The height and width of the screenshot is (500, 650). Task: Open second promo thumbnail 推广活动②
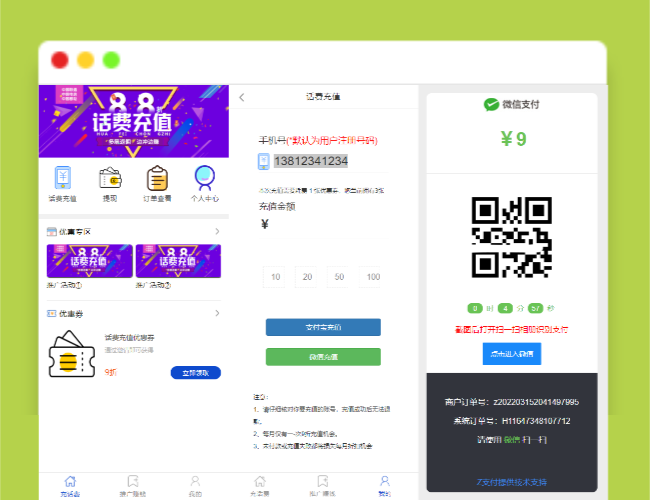pos(178,261)
